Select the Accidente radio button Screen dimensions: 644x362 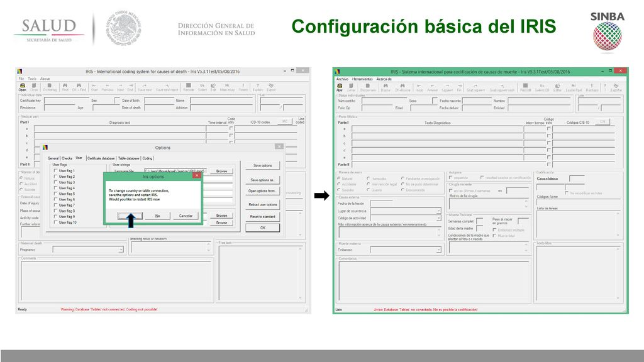coord(339,184)
